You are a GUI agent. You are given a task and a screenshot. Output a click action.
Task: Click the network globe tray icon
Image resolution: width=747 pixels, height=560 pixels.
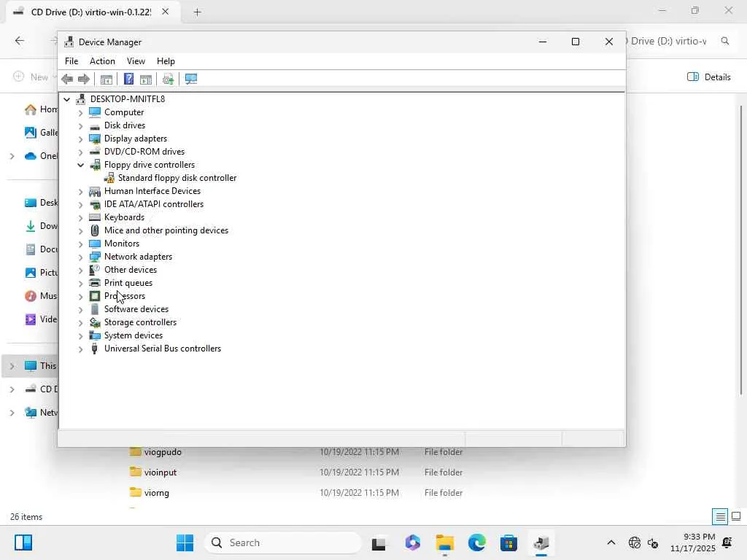pyautogui.click(x=635, y=542)
